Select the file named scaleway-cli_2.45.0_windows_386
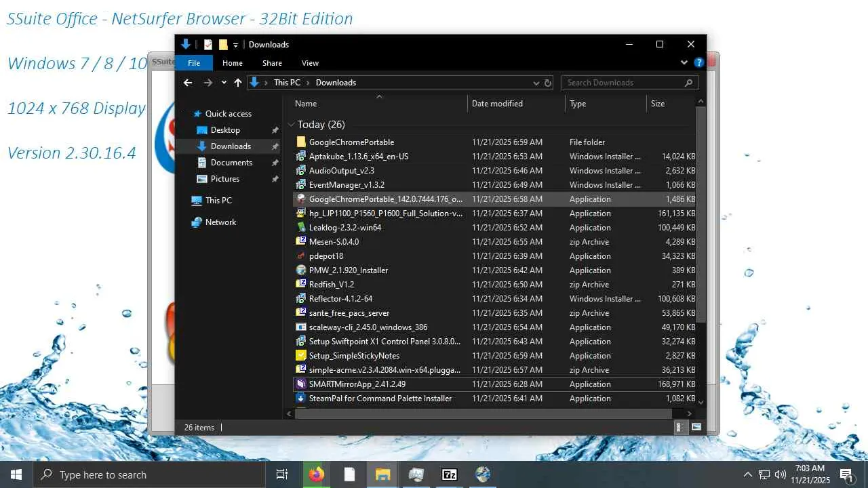 (368, 327)
